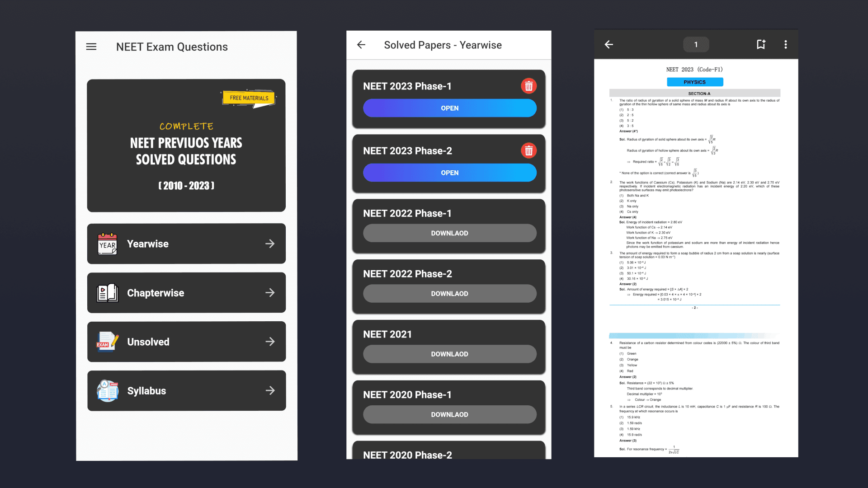Screen dimensions: 868x488
Task: Delete the NEET 2023 Phase-2 paper
Action: click(x=528, y=150)
